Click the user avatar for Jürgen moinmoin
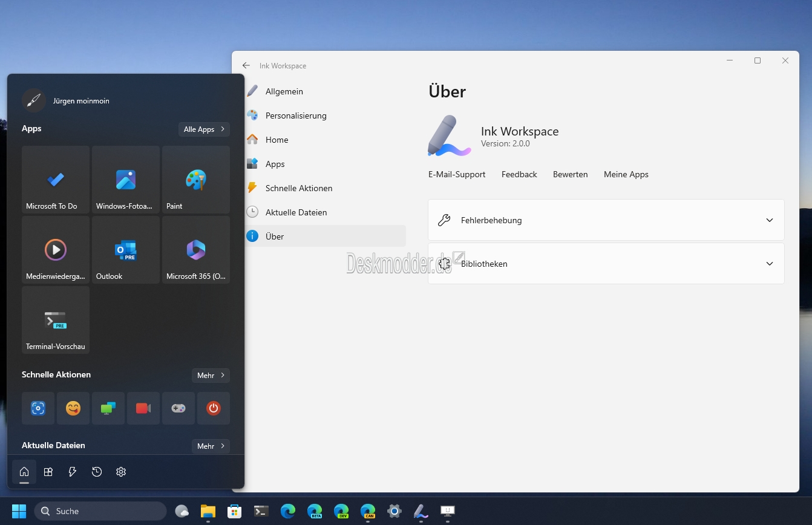812x525 pixels. tap(34, 100)
